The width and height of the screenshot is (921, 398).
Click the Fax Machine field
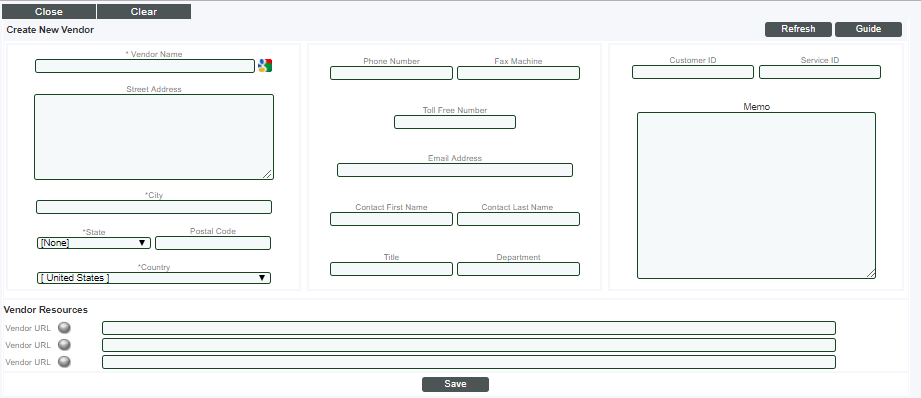pos(519,73)
